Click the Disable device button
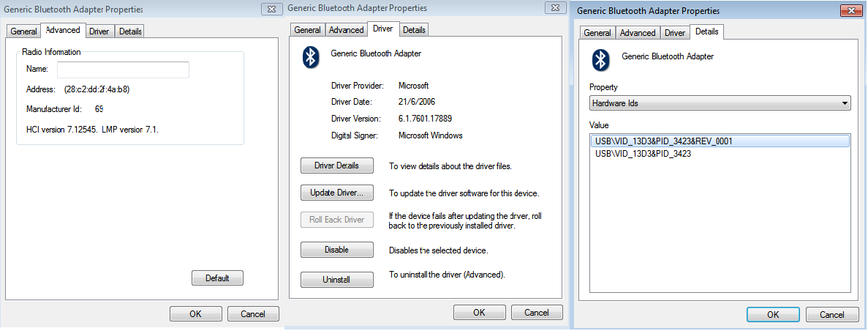868x331 pixels. [336, 250]
